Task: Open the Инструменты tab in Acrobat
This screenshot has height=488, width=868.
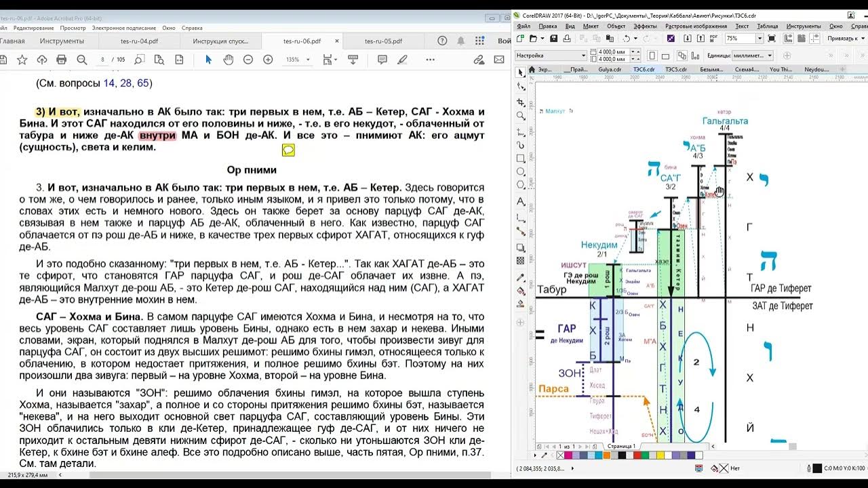Action: (62, 41)
